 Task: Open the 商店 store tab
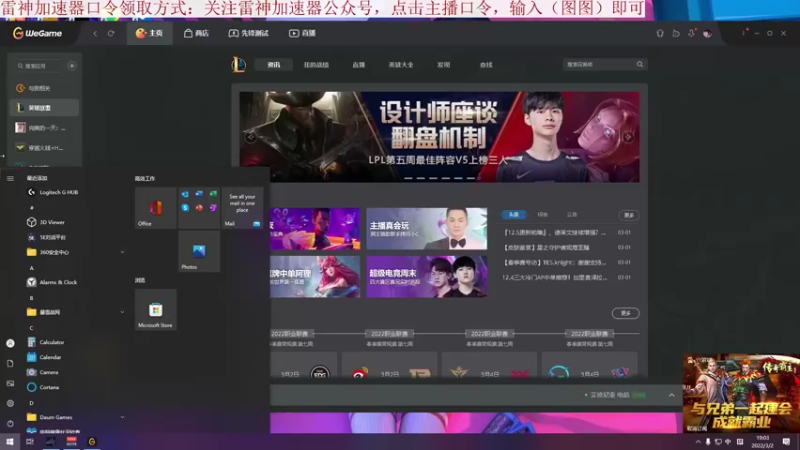click(x=196, y=33)
